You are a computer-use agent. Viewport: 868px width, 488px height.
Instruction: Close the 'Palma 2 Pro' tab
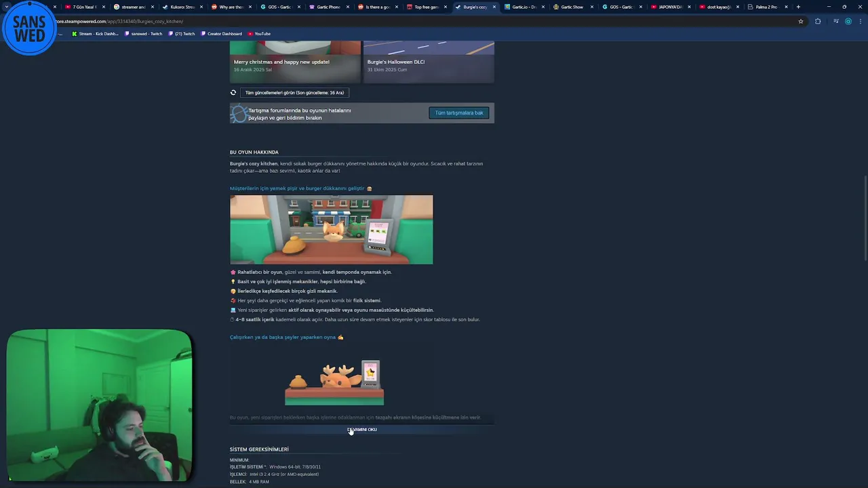pyautogui.click(x=786, y=7)
